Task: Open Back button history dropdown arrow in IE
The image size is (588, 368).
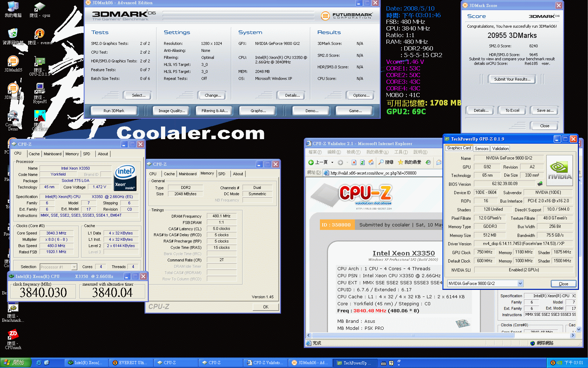Action: click(332, 162)
